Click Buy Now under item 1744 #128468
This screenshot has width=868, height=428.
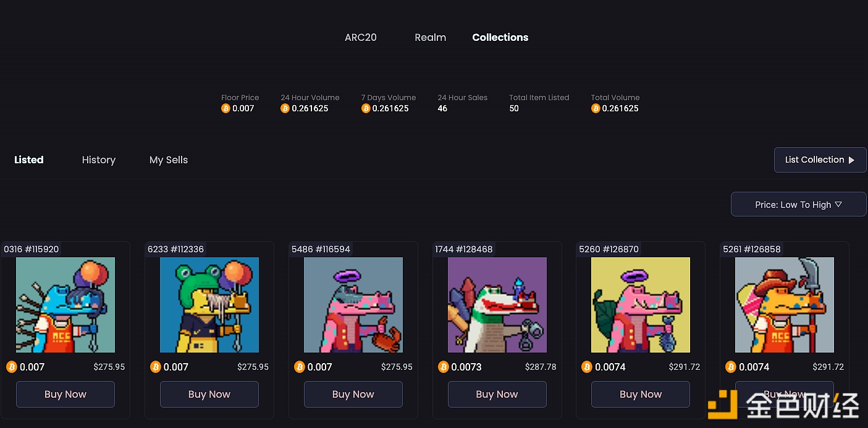point(497,394)
